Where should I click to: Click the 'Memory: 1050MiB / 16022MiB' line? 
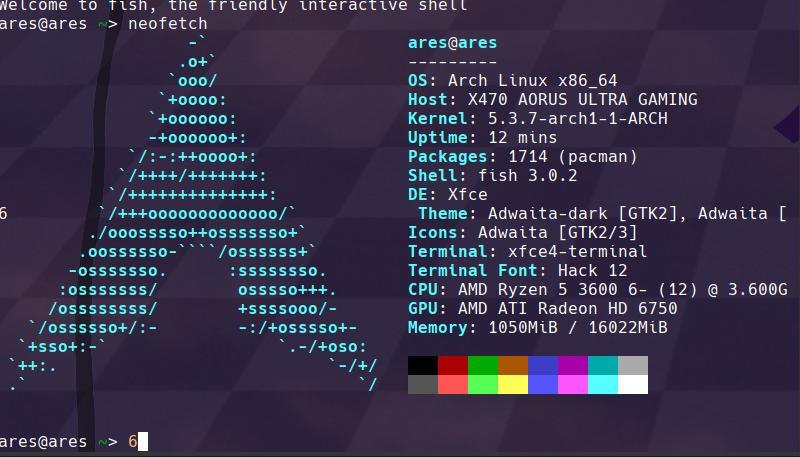pyautogui.click(x=538, y=328)
